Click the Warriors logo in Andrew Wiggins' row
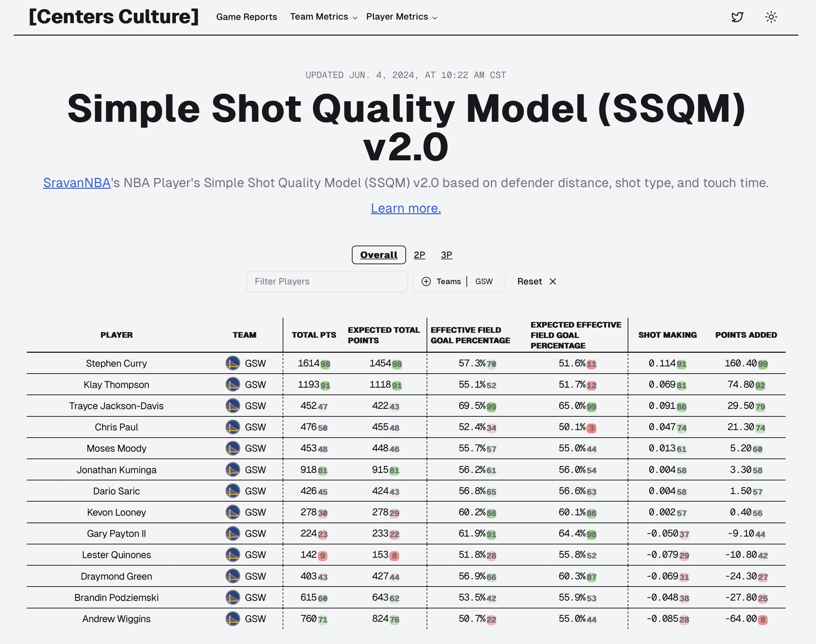The image size is (816, 644). (232, 619)
